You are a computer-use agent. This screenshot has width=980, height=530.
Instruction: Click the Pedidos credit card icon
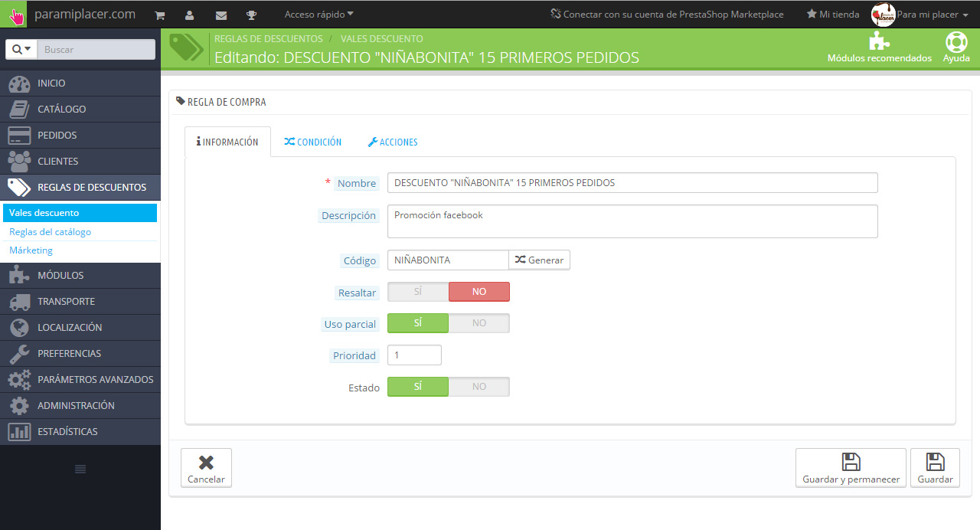pos(19,135)
